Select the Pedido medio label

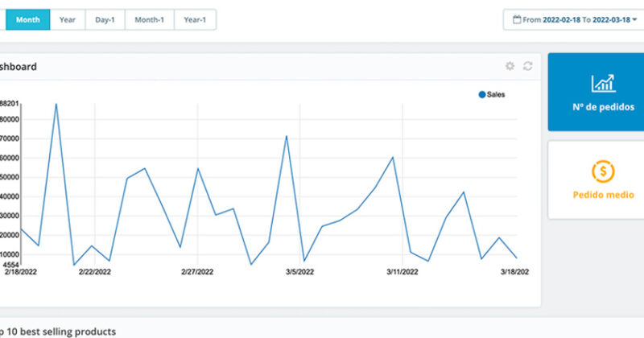603,195
